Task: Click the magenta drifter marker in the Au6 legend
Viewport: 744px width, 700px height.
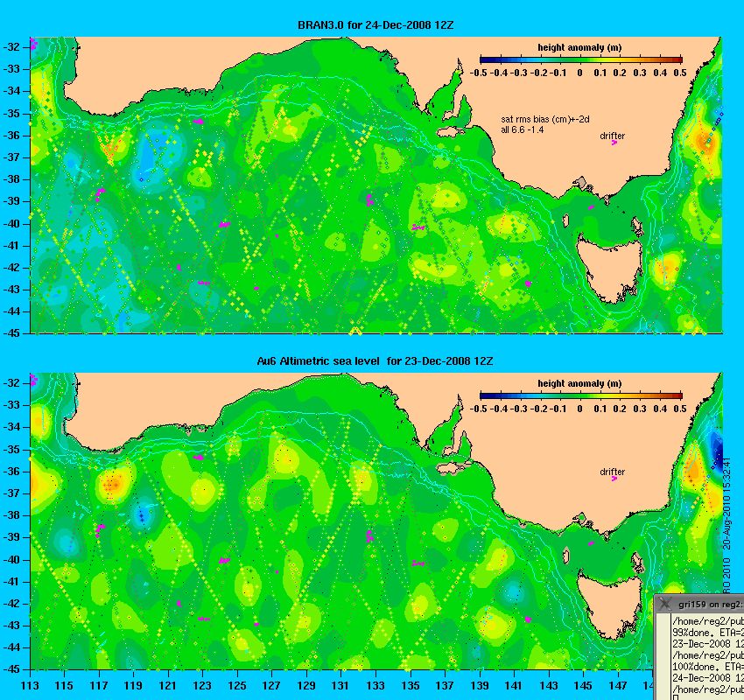Action: click(x=614, y=479)
